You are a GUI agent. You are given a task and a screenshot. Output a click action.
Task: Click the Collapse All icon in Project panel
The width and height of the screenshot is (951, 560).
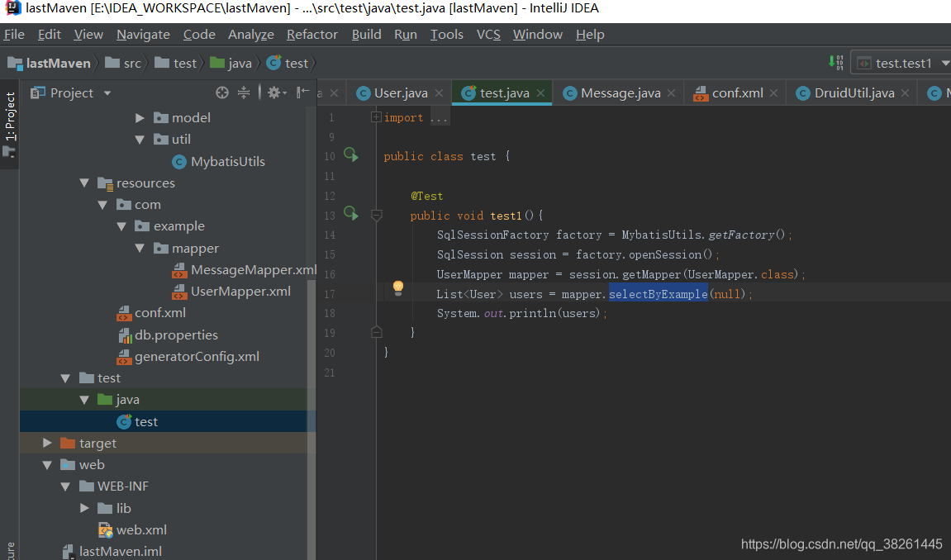[243, 93]
